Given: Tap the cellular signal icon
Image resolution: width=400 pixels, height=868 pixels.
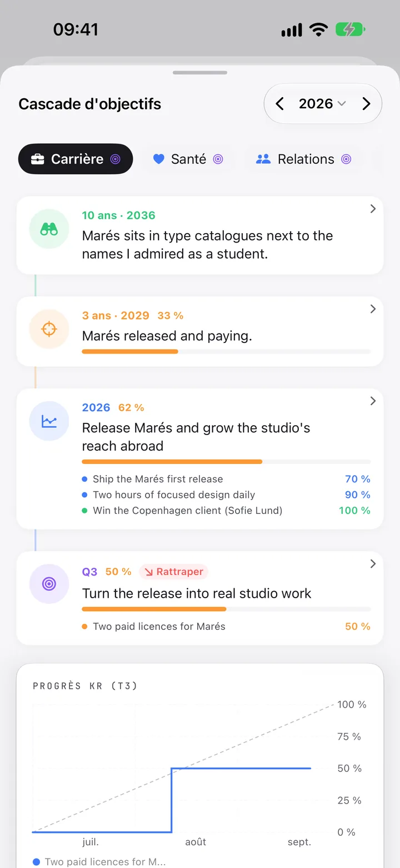Looking at the screenshot, I should pyautogui.click(x=292, y=29).
